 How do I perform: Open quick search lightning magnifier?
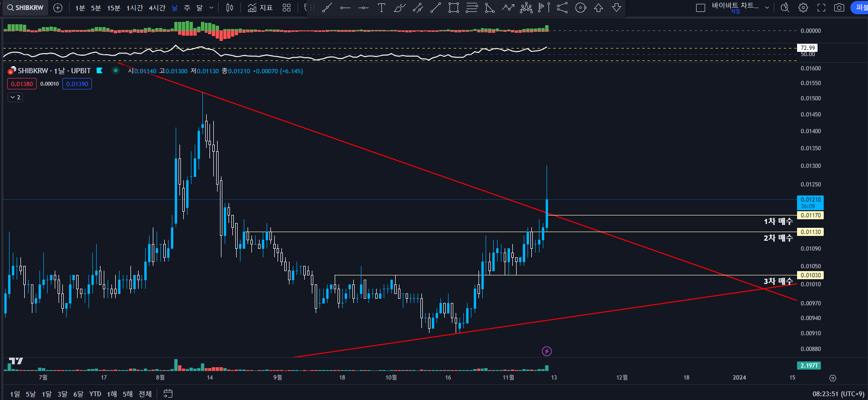(x=785, y=8)
